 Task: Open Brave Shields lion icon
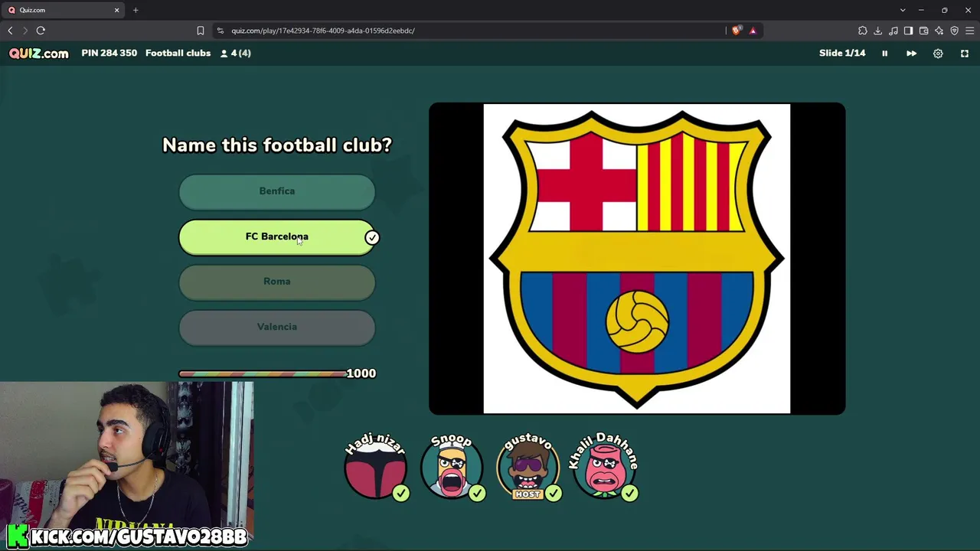point(737,31)
